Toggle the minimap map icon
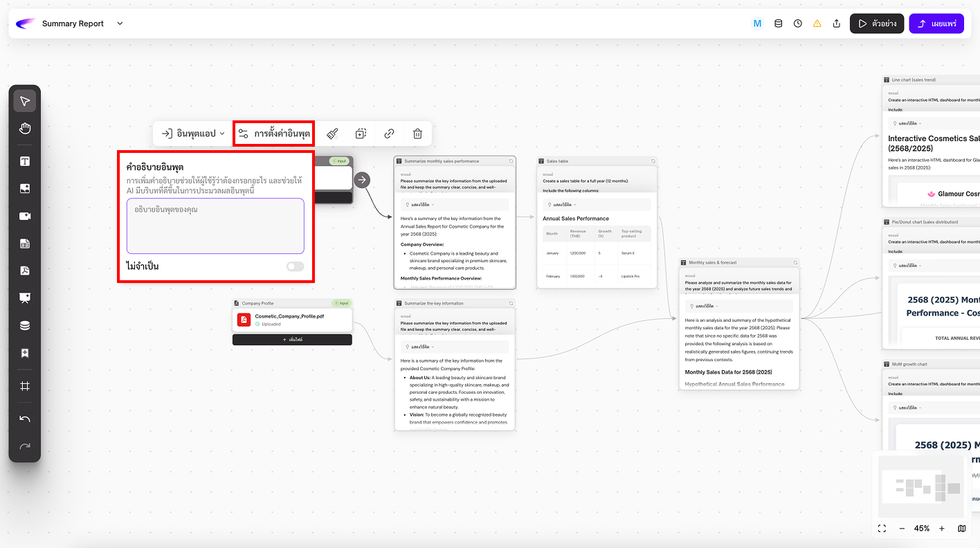The image size is (980, 548). 962,529
